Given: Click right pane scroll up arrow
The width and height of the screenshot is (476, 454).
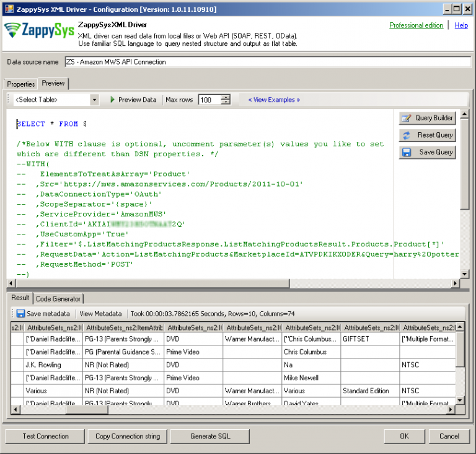Looking at the screenshot, I should 464,114.
